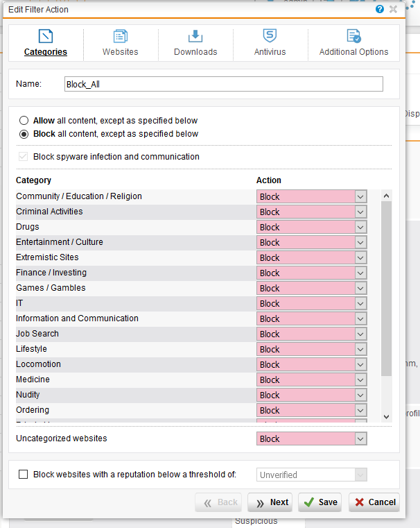
Task: Click the Next button
Action: tap(270, 502)
